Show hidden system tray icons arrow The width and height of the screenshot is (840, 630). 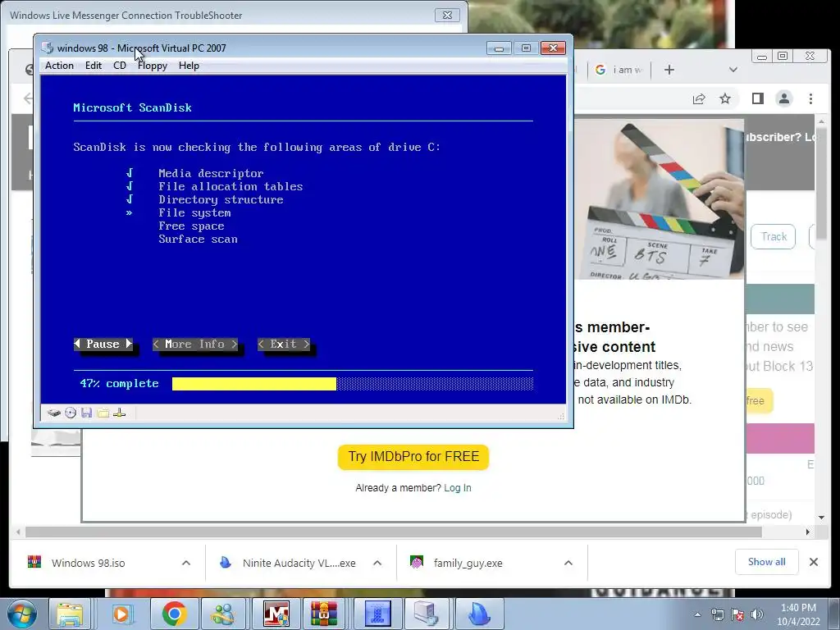click(x=697, y=615)
